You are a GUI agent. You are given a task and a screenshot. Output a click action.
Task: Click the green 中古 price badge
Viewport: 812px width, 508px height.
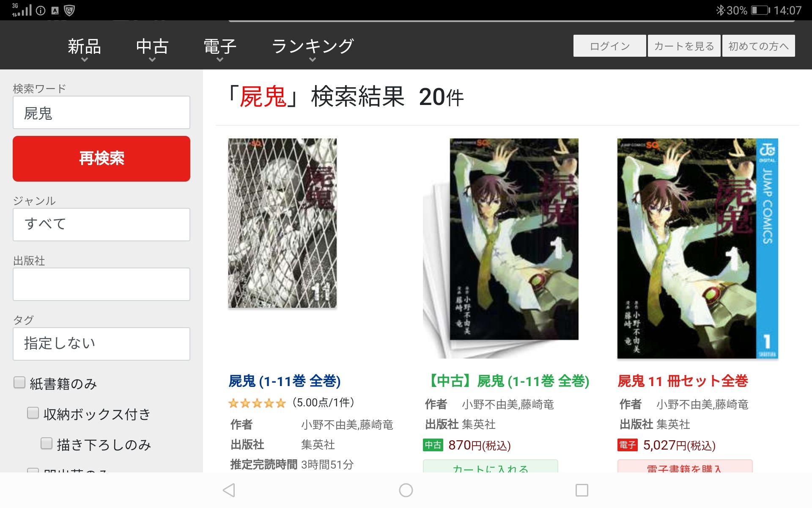click(x=433, y=445)
